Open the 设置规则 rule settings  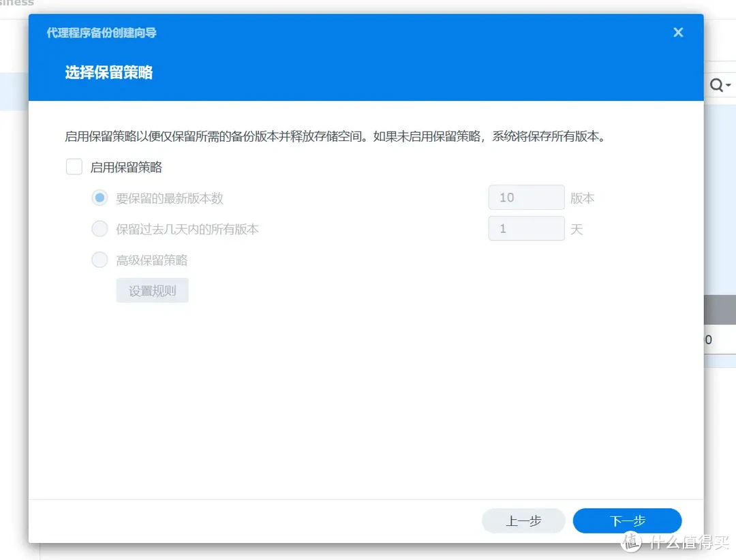152,290
